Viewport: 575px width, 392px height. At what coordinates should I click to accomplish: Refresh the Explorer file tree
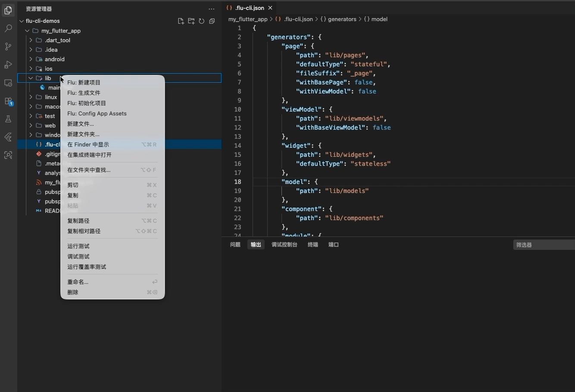(x=202, y=21)
